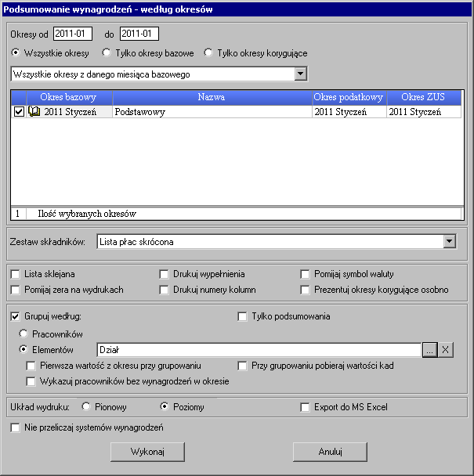Enable Pomijaj symbol waluty
Screen dimensions: 474x476
coord(305,274)
